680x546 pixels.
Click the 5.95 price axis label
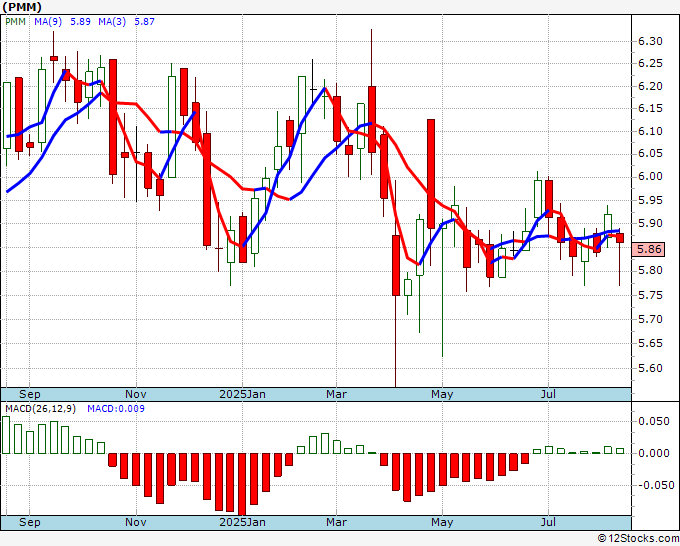pyautogui.click(x=650, y=200)
